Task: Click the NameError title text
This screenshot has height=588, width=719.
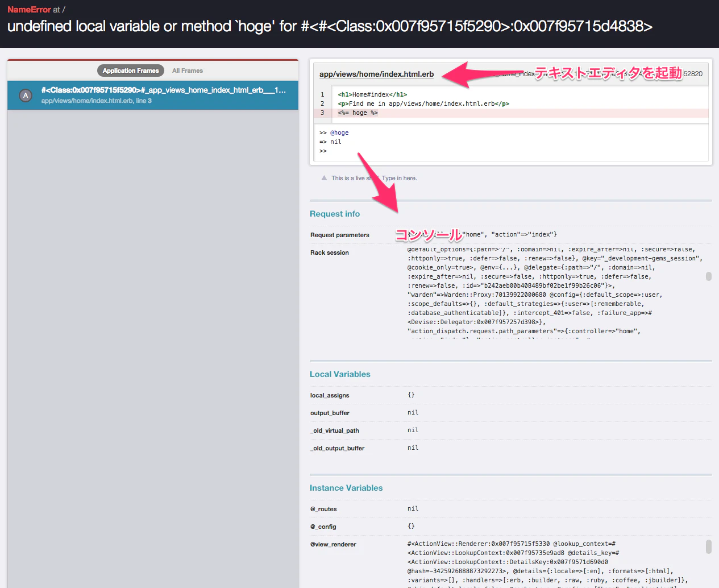Action: pos(29,10)
